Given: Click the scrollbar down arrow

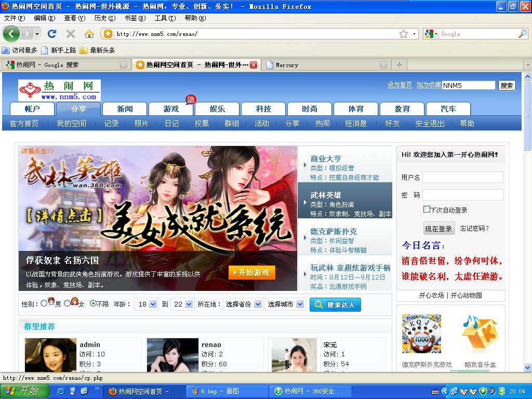Looking at the screenshot, I should coord(528,367).
